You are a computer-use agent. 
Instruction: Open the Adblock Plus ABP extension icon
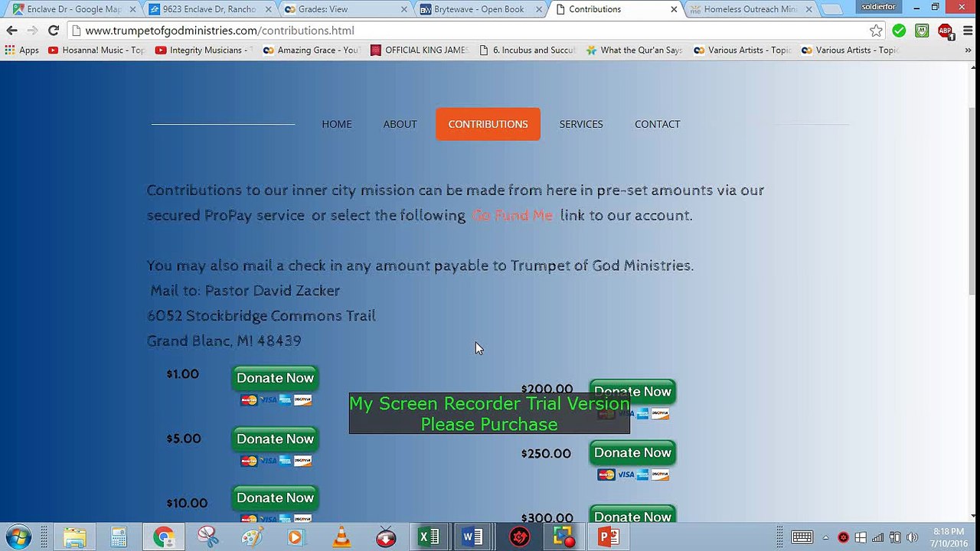(x=946, y=31)
